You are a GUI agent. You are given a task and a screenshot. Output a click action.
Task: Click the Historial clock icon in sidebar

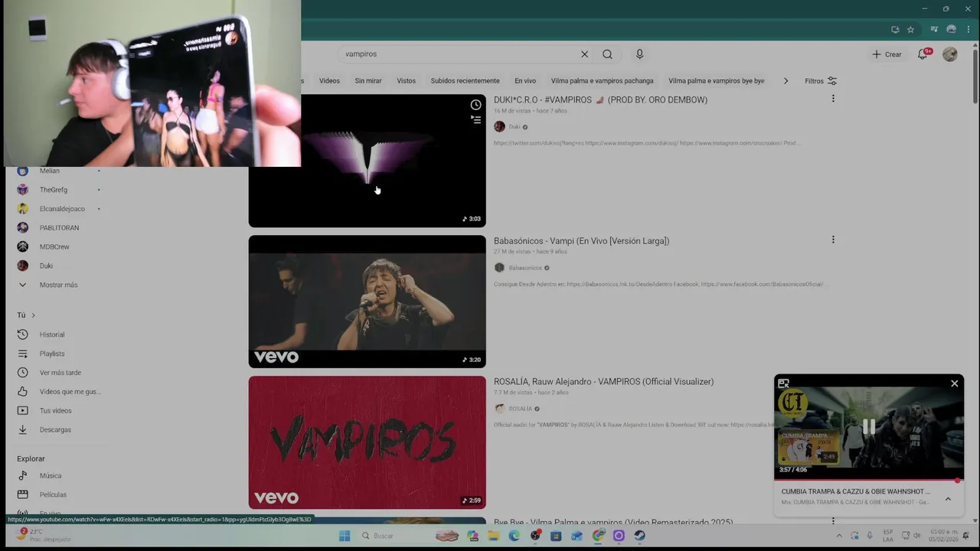(x=22, y=334)
